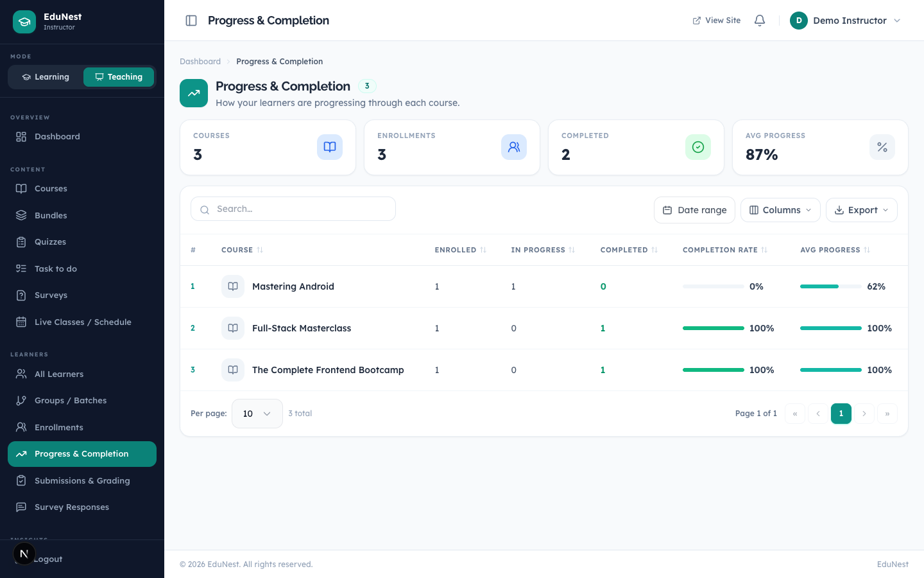Click Mastering Android 62% avg progress bar
The image size is (924, 578).
tap(831, 286)
